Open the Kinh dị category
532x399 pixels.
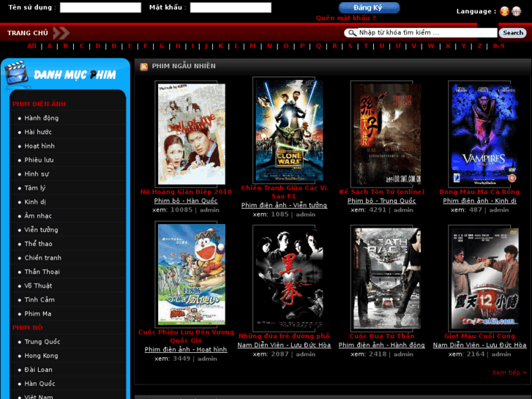35,202
